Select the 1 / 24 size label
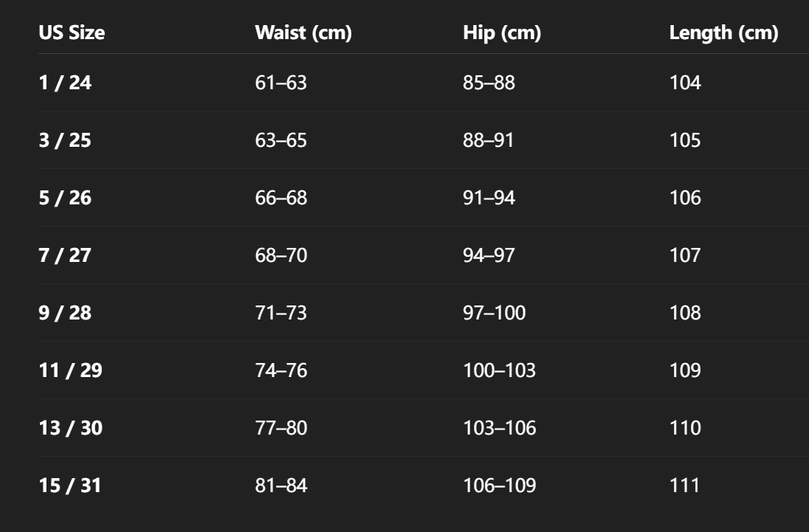The image size is (809, 532). 65,83
